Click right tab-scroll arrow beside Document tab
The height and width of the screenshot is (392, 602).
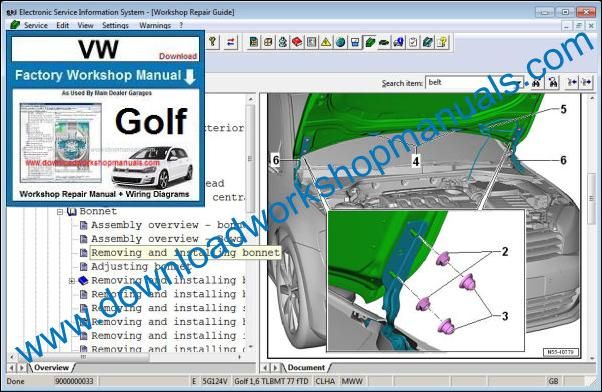click(x=275, y=368)
